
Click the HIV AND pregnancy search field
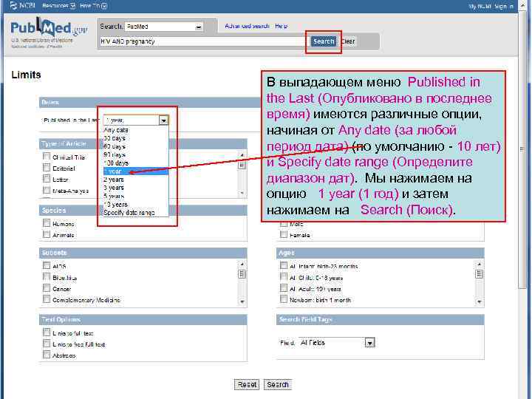click(x=203, y=41)
